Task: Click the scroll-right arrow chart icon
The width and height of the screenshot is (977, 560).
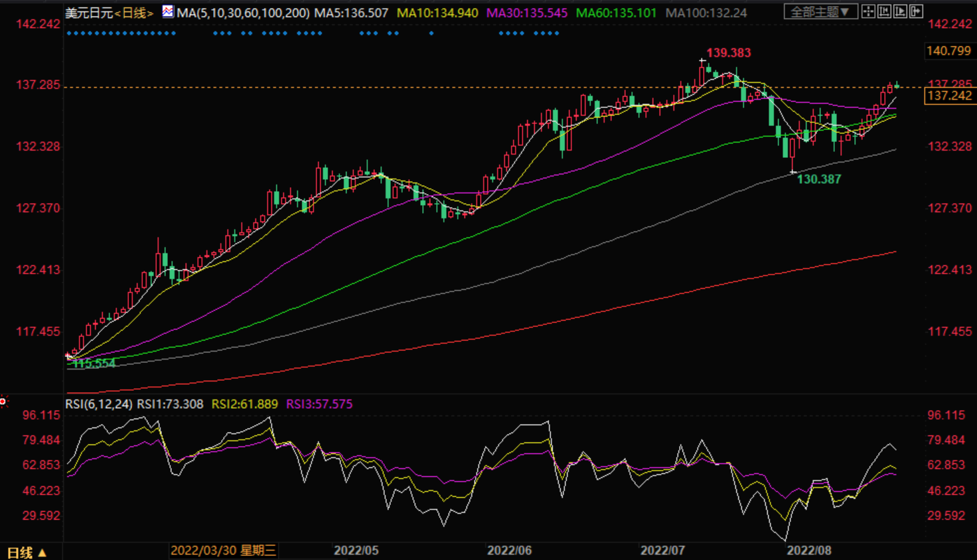Action: click(916, 11)
